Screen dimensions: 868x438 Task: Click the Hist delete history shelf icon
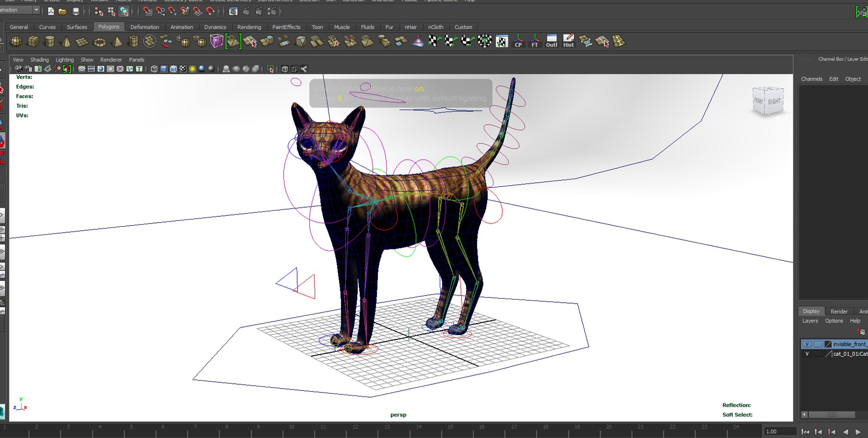click(568, 41)
